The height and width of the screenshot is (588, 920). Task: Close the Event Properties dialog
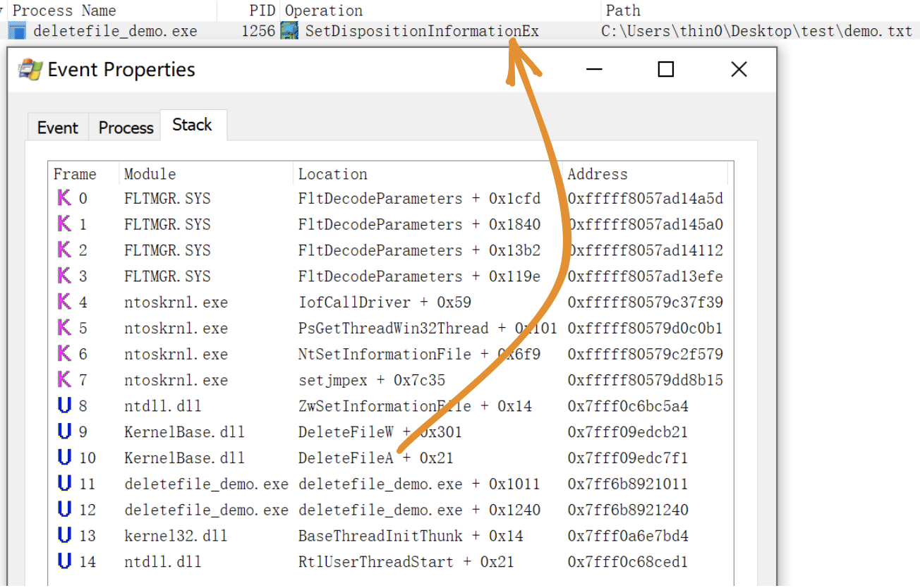739,69
